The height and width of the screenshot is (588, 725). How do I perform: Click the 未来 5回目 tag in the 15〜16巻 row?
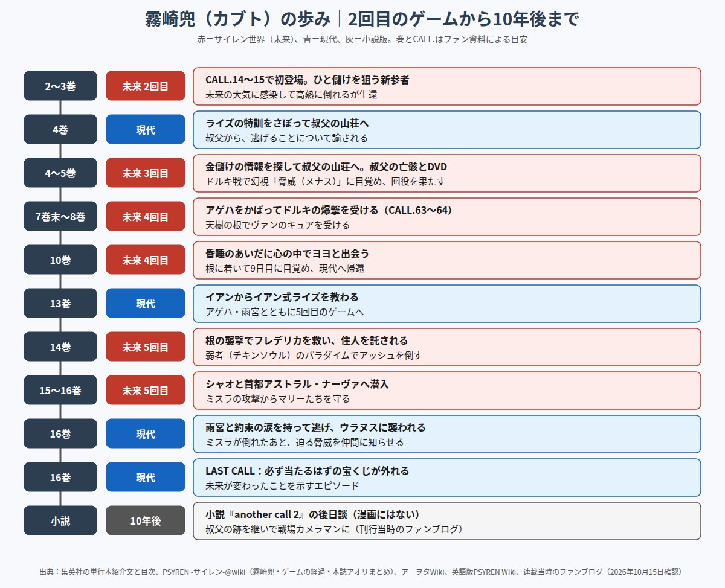pos(146,390)
